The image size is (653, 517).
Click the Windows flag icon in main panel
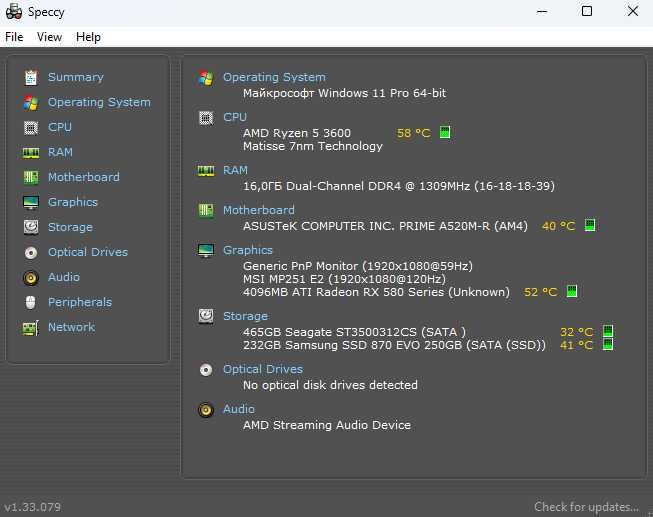point(206,78)
